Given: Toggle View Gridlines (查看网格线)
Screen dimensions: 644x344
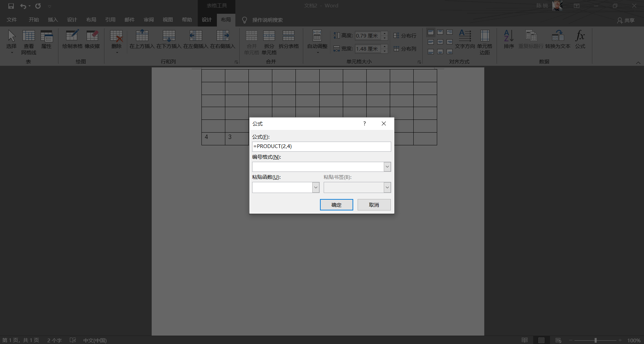Looking at the screenshot, I should point(29,42).
